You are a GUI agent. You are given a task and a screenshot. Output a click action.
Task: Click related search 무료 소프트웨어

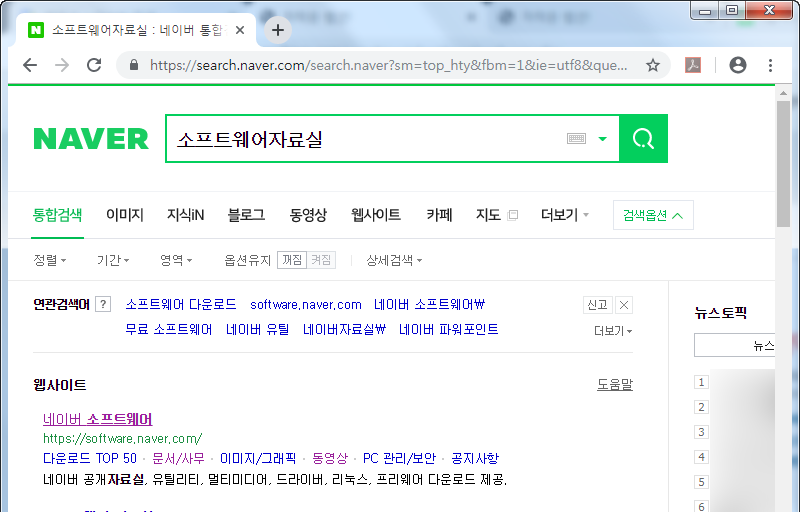168,329
